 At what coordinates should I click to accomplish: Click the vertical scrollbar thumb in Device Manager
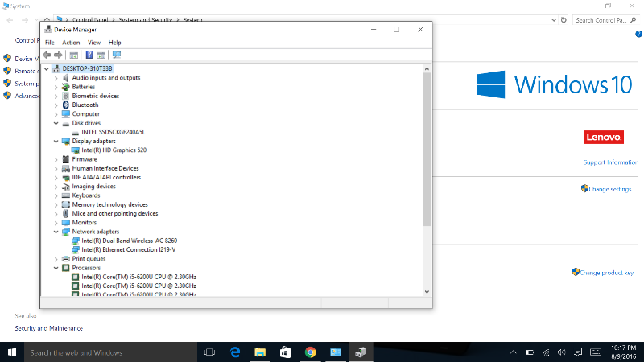(427, 150)
